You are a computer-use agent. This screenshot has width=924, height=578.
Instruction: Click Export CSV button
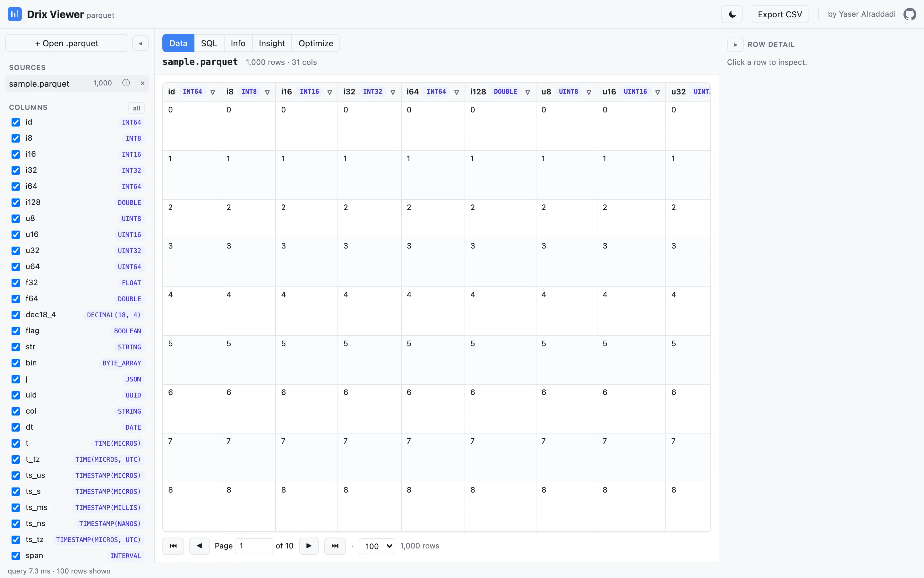780,14
